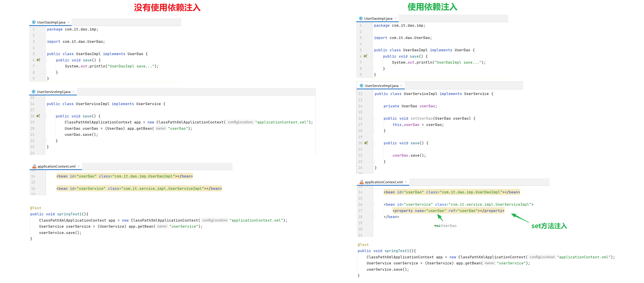
Task: Click XML file icon on left applicationContext.xml tab
Action: click(x=34, y=166)
